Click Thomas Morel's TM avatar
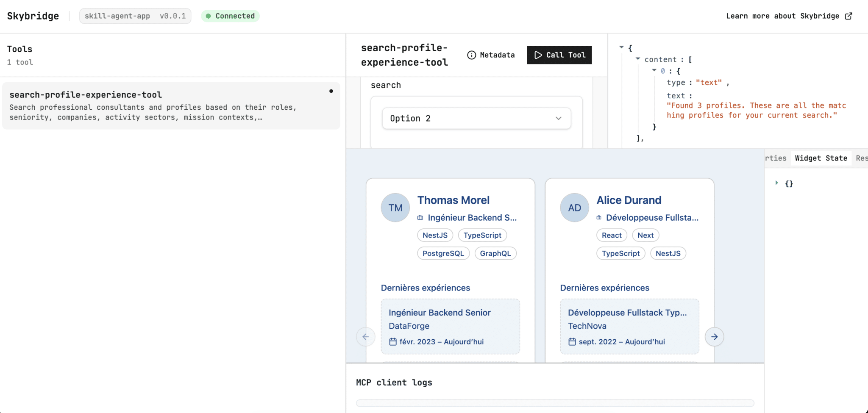This screenshot has height=413, width=868. tap(395, 208)
